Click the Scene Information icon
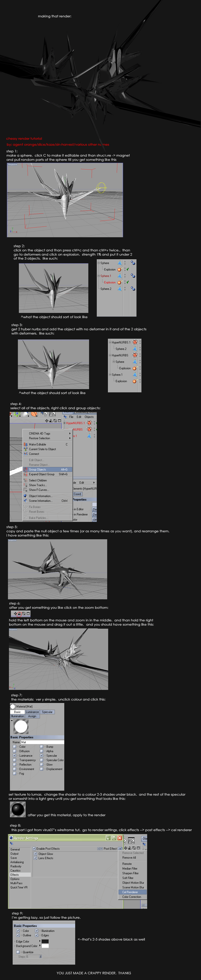Viewport: 201px width, 980px height. pyautogui.click(x=26, y=501)
